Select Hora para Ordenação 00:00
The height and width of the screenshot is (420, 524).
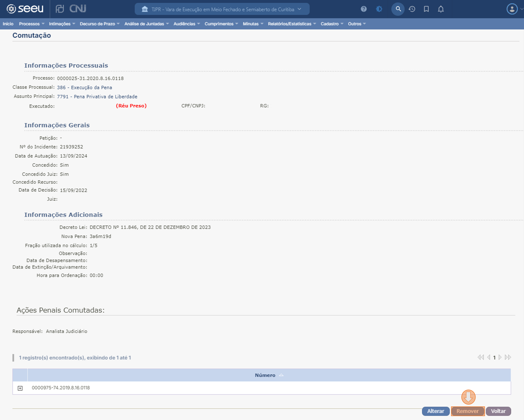pyautogui.click(x=96, y=275)
